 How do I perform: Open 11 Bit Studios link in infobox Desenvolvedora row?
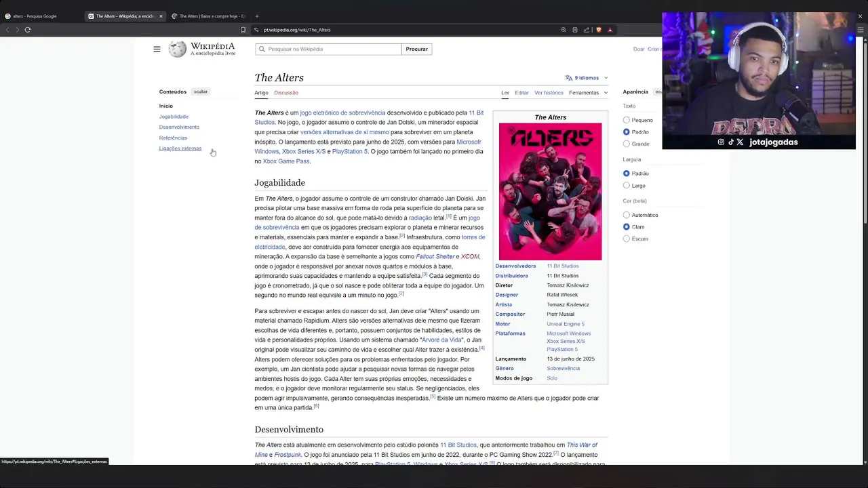(x=563, y=266)
